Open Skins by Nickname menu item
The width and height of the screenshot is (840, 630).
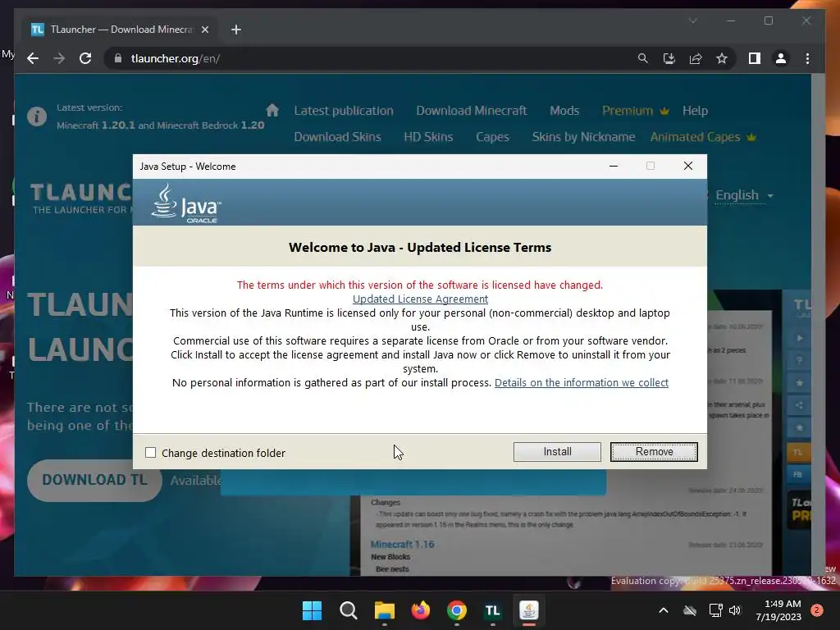pyautogui.click(x=583, y=137)
